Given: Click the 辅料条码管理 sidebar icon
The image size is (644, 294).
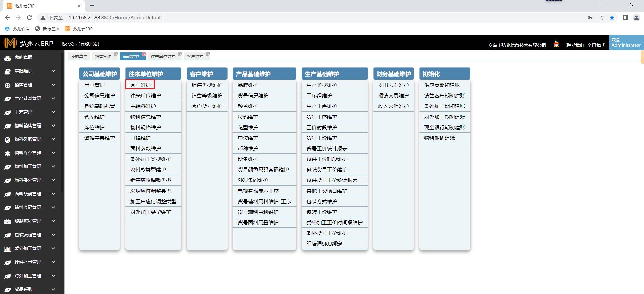Looking at the screenshot, I should pos(8,208).
